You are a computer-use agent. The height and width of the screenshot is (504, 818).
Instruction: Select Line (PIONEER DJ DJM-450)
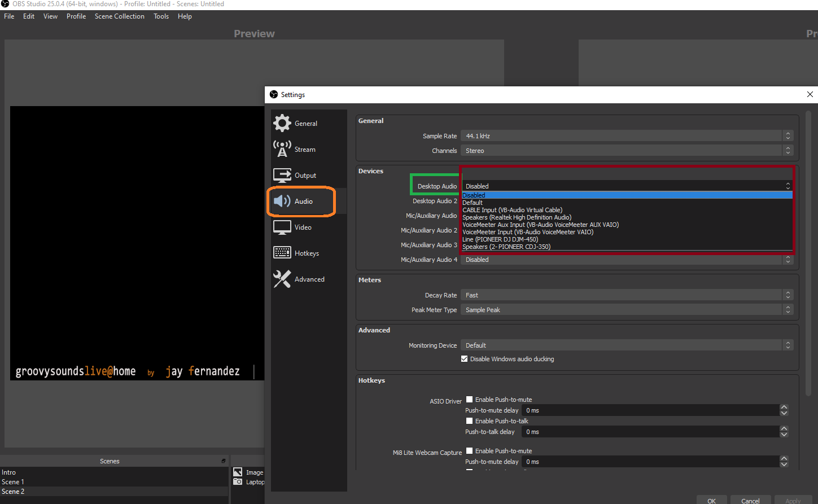pos(627,239)
